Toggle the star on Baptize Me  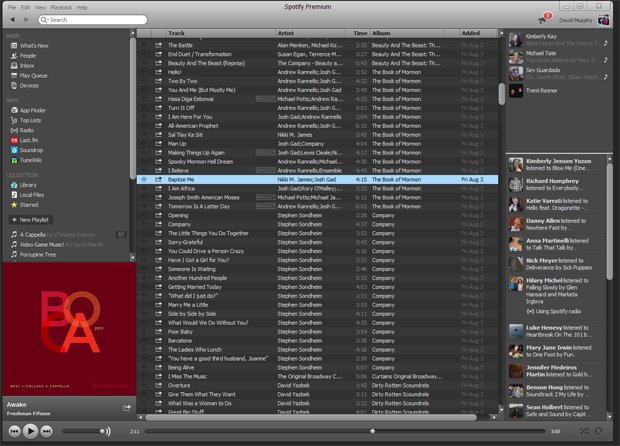pos(144,180)
